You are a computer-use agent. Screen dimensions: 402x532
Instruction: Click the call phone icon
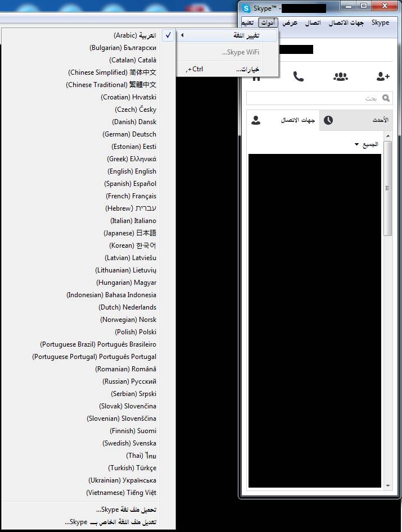pos(298,76)
